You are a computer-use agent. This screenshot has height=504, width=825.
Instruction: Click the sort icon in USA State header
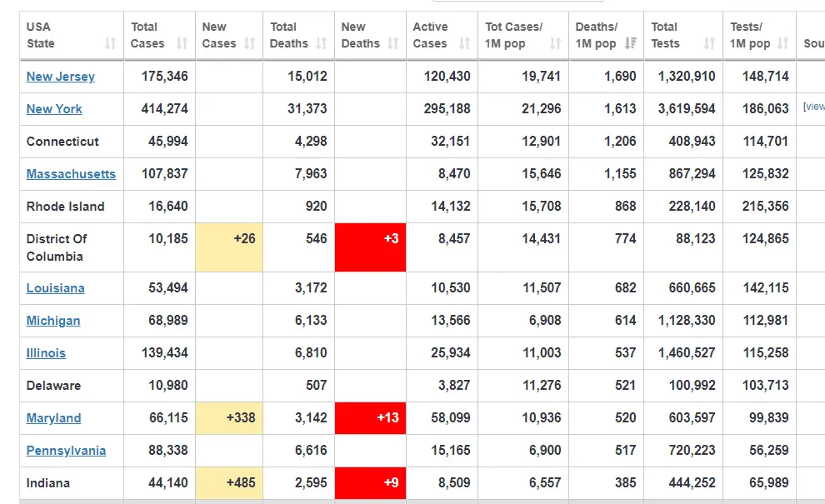click(110, 43)
